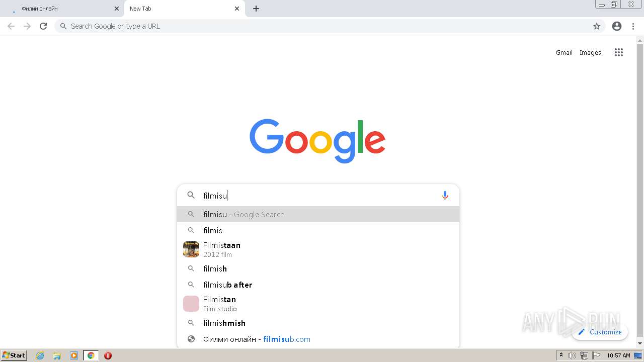Pick the 'filmish' suggestion

pyautogui.click(x=318, y=268)
